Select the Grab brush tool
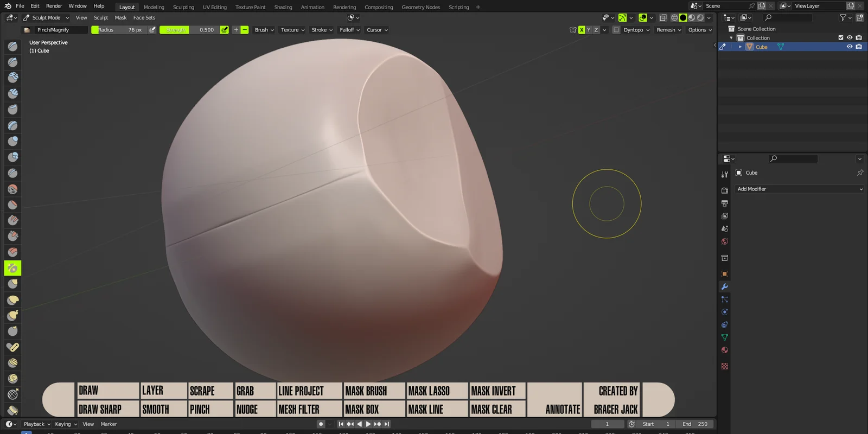868x434 pixels. (12, 284)
